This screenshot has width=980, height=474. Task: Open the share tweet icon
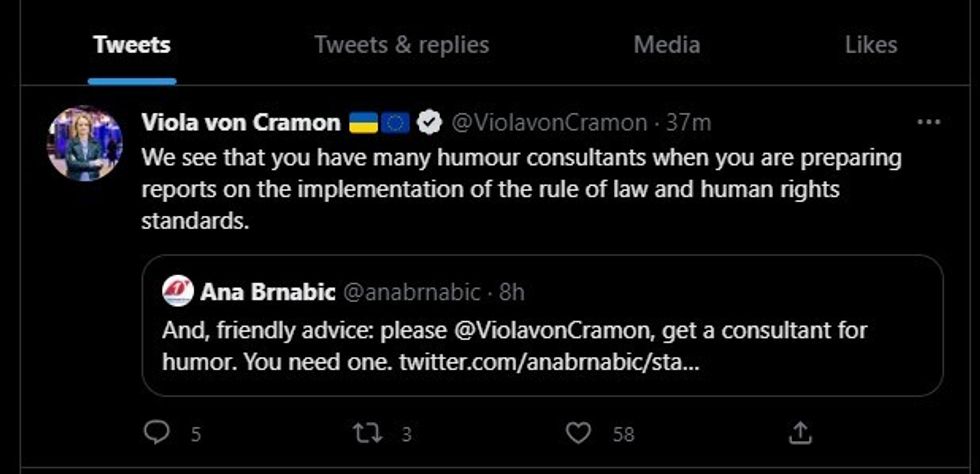800,433
